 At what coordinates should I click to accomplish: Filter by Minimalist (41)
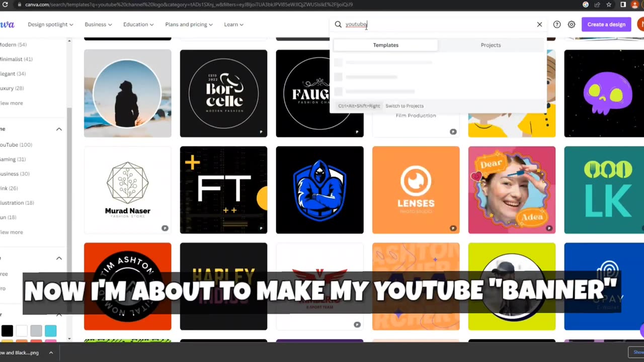[x=16, y=59]
